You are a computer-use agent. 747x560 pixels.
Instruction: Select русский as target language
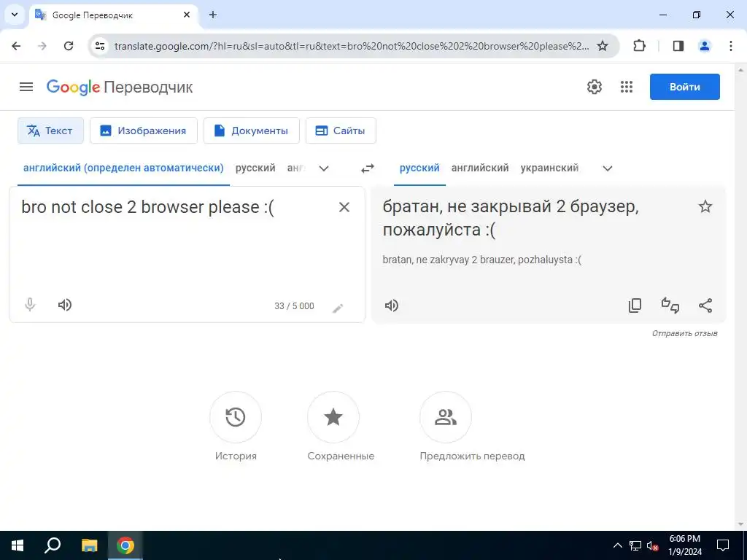coord(419,168)
